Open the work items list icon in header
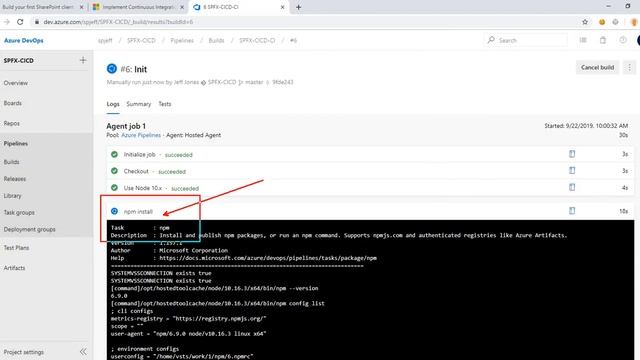Image resolution: width=640 pixels, height=360 pixels. pos(583,40)
